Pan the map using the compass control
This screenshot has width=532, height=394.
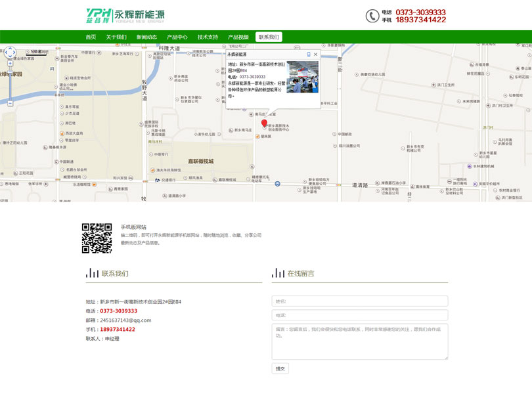(x=10, y=52)
